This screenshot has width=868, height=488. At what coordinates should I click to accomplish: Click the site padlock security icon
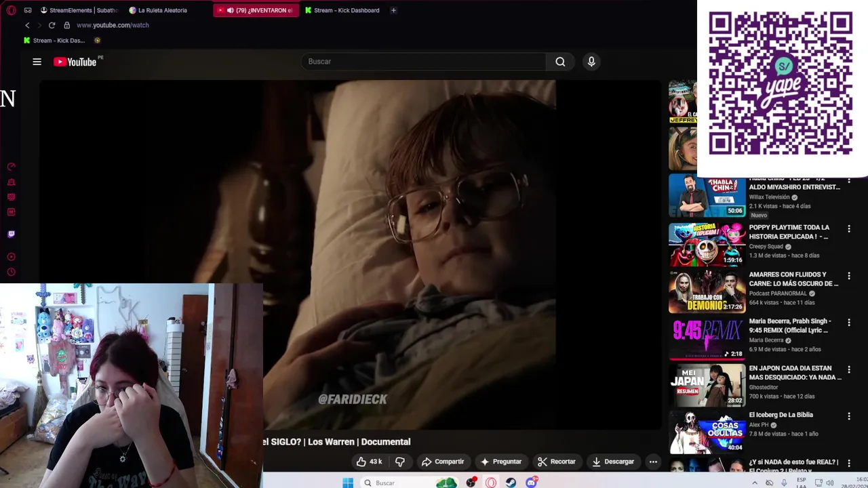coord(66,25)
